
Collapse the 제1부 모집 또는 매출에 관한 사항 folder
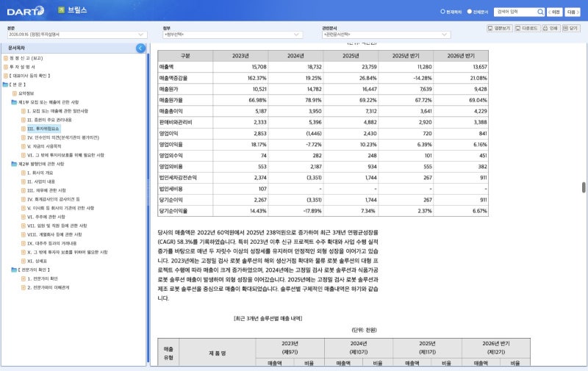click(14, 102)
